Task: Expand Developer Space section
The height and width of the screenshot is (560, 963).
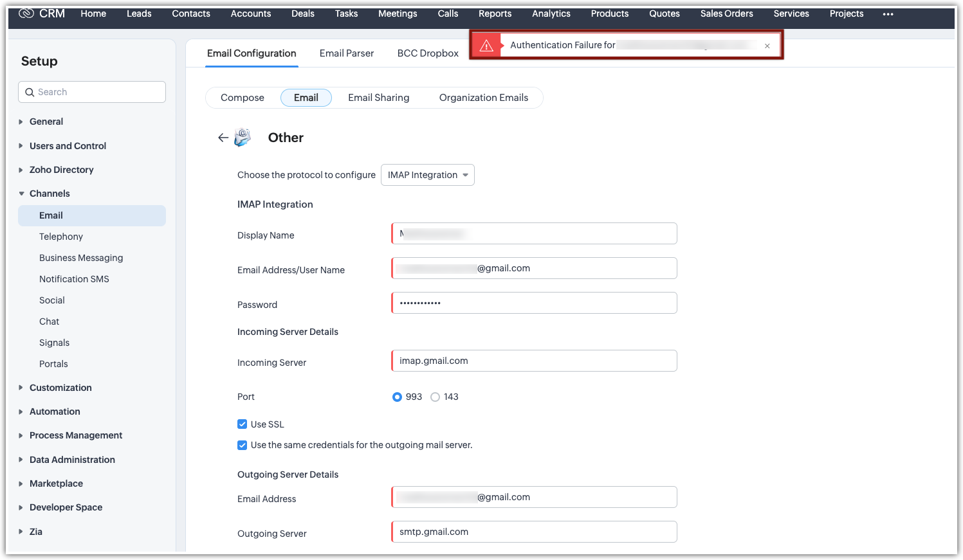Action: pyautogui.click(x=21, y=507)
